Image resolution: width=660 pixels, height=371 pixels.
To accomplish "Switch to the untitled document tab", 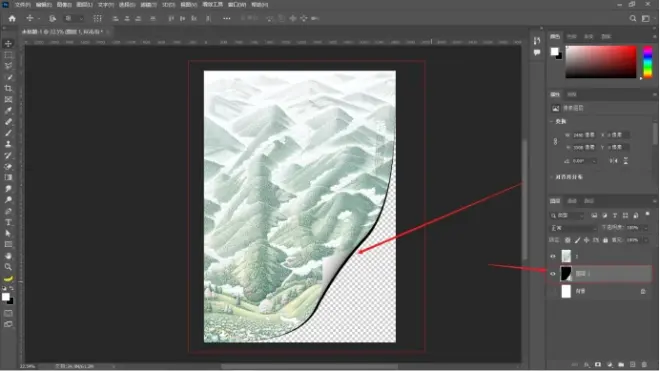I will 63,32.
